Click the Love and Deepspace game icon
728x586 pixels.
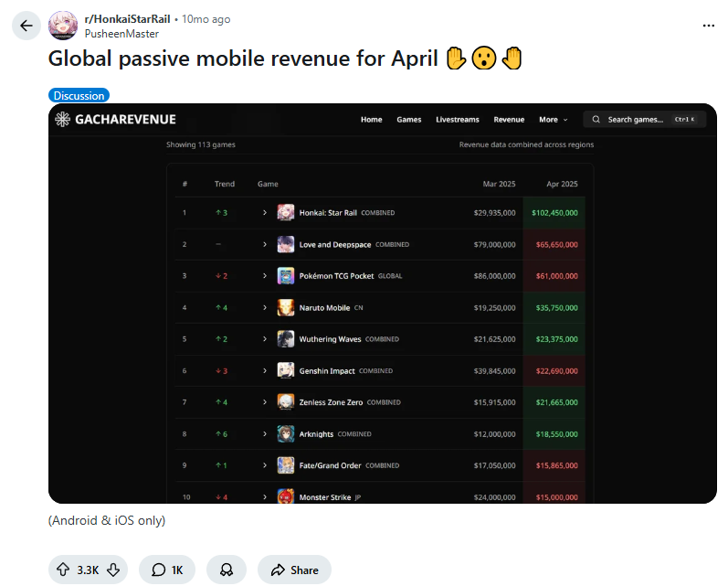[286, 244]
